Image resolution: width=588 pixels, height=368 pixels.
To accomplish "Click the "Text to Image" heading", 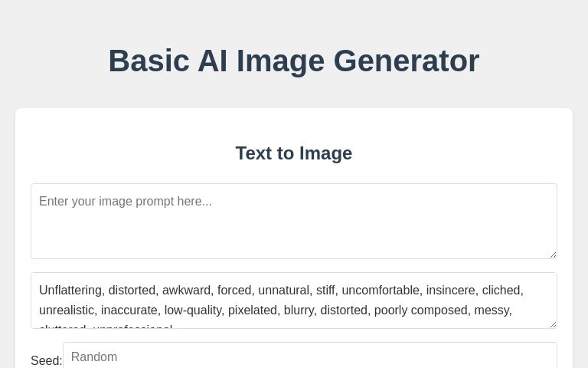I will point(293,153).
